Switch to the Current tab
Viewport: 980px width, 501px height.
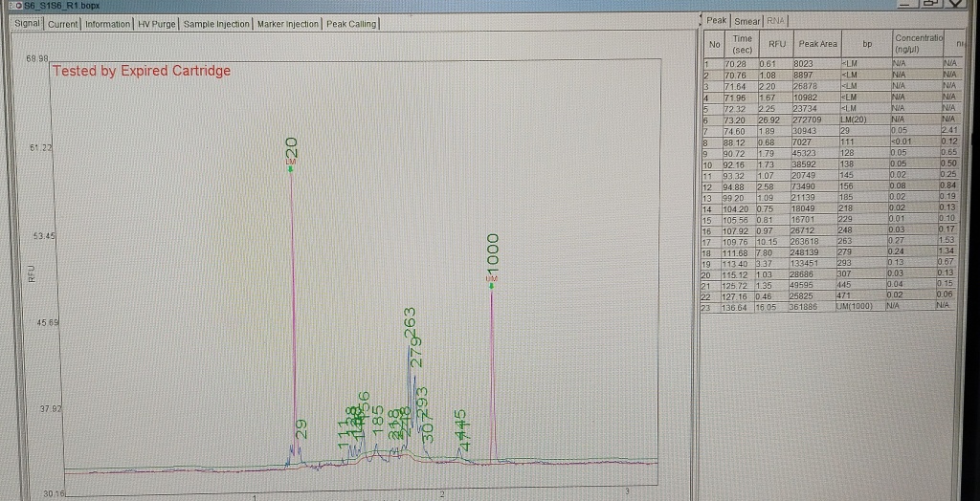[63, 23]
